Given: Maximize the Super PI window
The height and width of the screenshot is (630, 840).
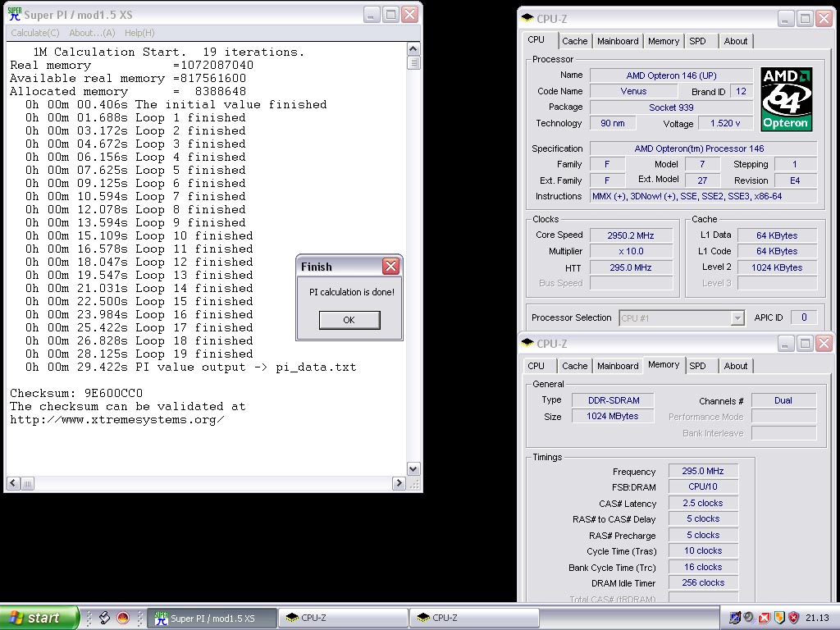Looking at the screenshot, I should [x=390, y=15].
